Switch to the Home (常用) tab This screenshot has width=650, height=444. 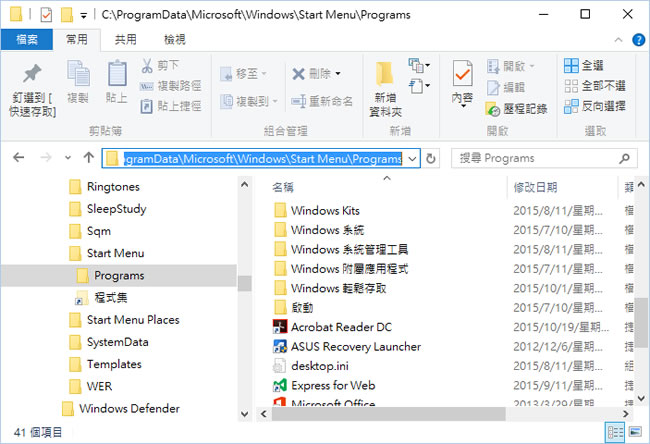point(77,39)
